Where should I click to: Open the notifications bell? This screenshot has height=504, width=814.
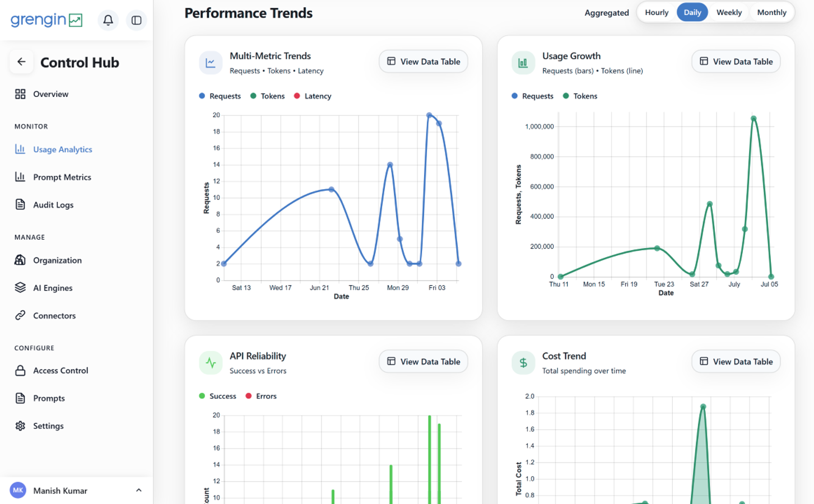pos(108,20)
